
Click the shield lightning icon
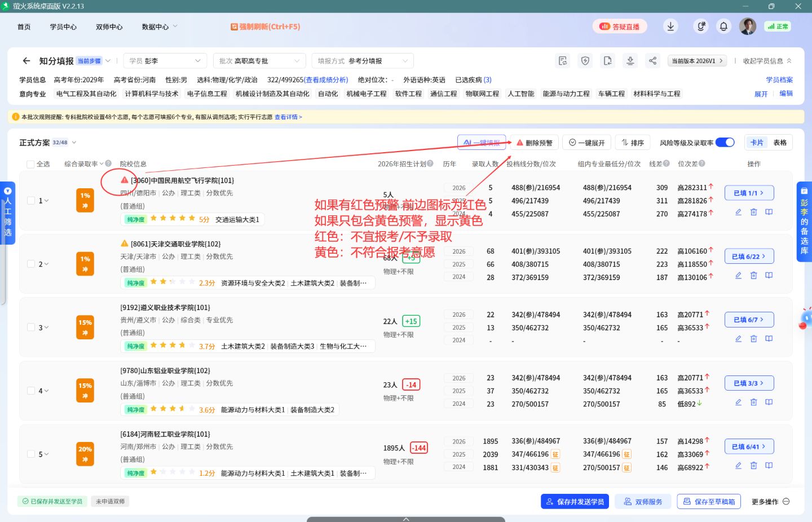pyautogui.click(x=585, y=61)
